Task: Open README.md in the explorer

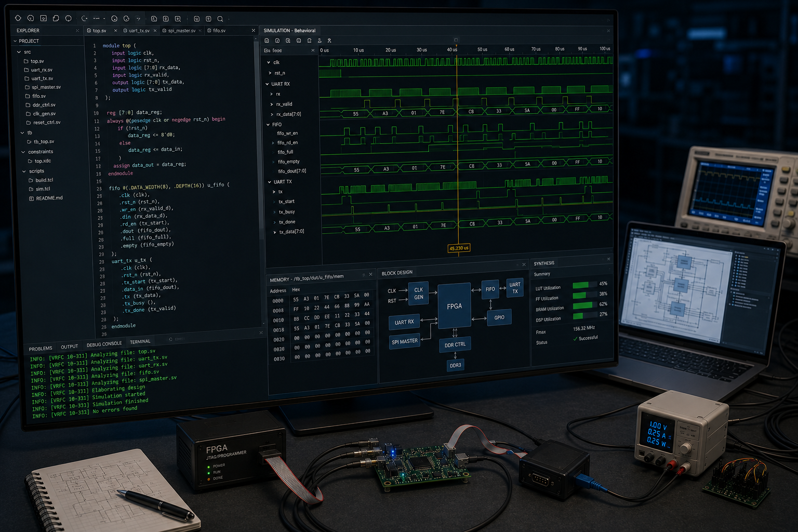Action: [46, 198]
